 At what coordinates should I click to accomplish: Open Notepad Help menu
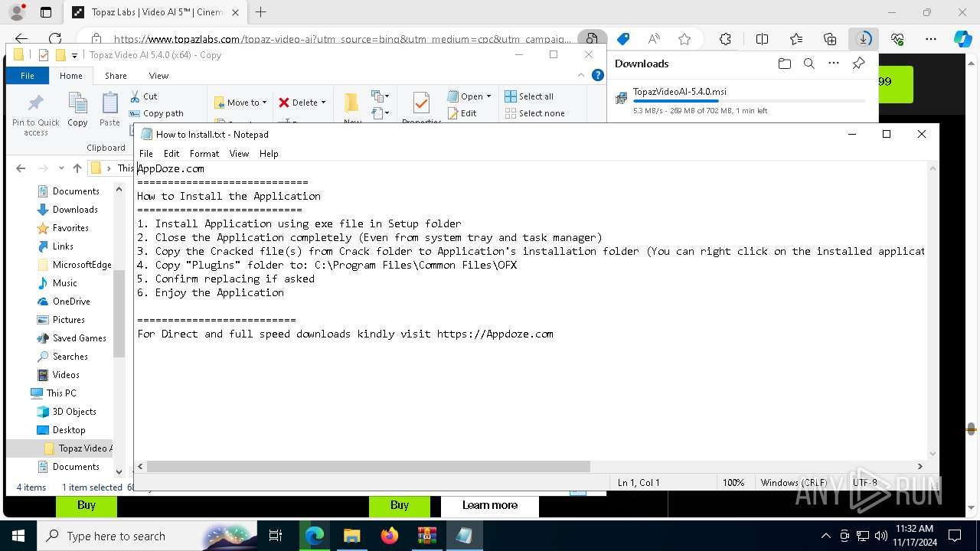pyautogui.click(x=269, y=154)
